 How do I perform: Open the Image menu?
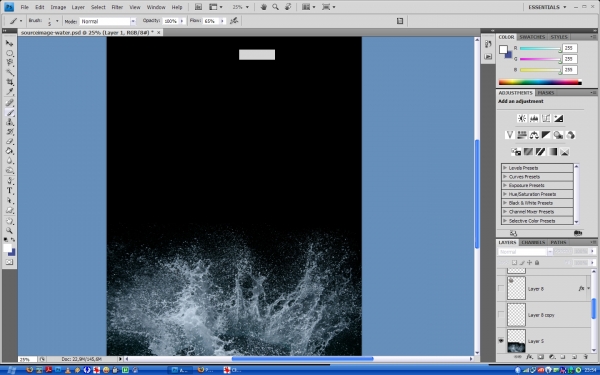point(58,7)
